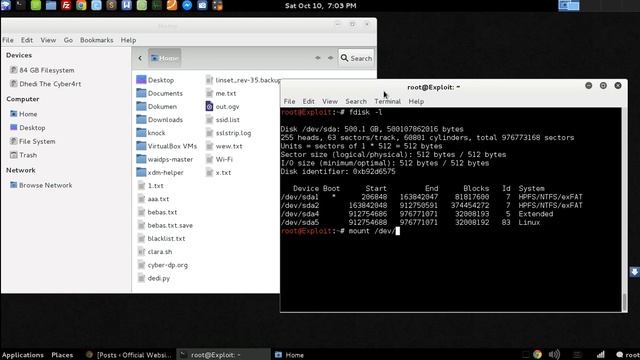Open the terminal's Search menu
The width and height of the screenshot is (640, 360).
click(356, 101)
